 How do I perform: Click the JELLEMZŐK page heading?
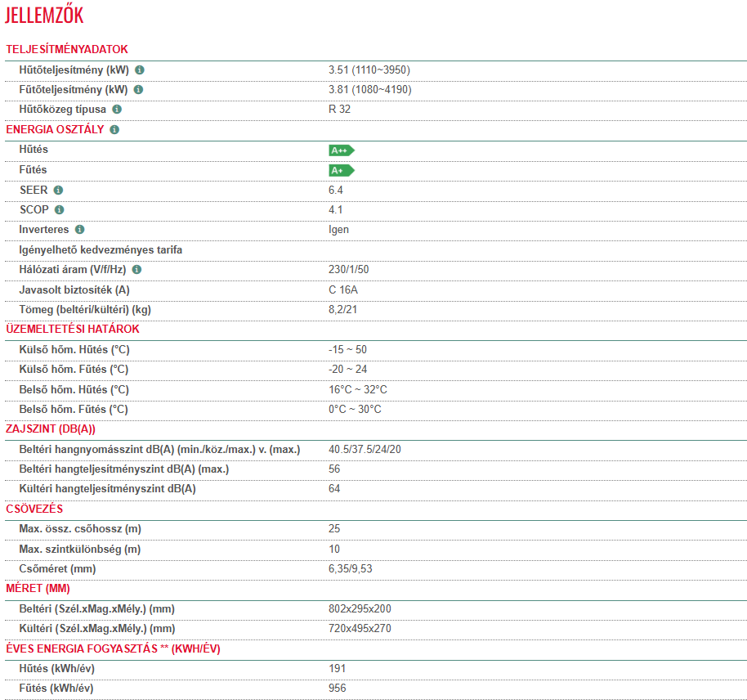click(x=44, y=16)
